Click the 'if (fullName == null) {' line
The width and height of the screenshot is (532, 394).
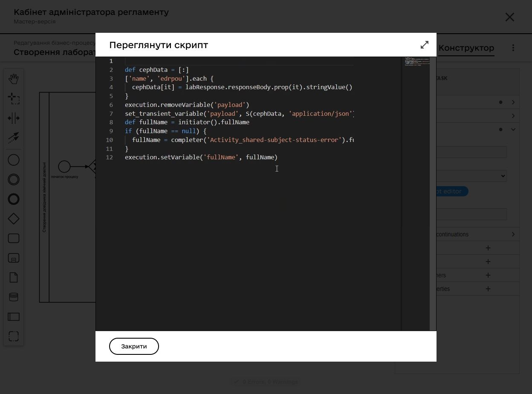[165, 131]
